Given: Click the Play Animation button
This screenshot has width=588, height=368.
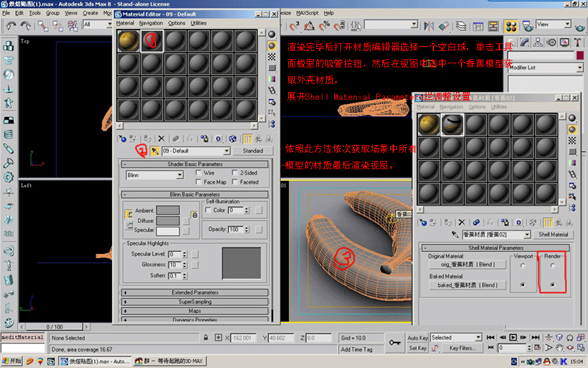Looking at the screenshot, I should click(513, 337).
